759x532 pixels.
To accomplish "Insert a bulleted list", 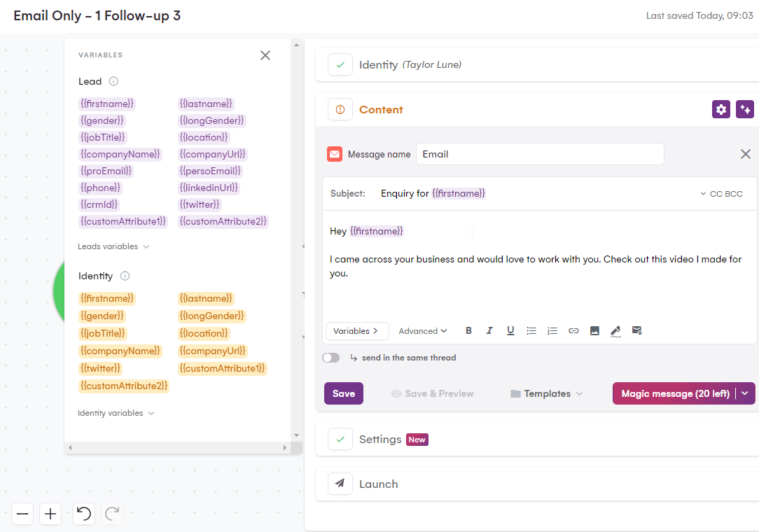I will coord(531,330).
